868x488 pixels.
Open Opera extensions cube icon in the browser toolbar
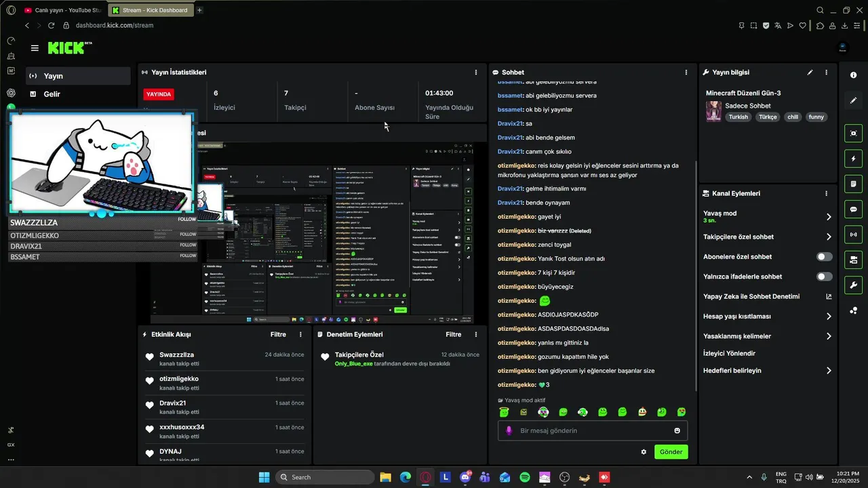820,25
